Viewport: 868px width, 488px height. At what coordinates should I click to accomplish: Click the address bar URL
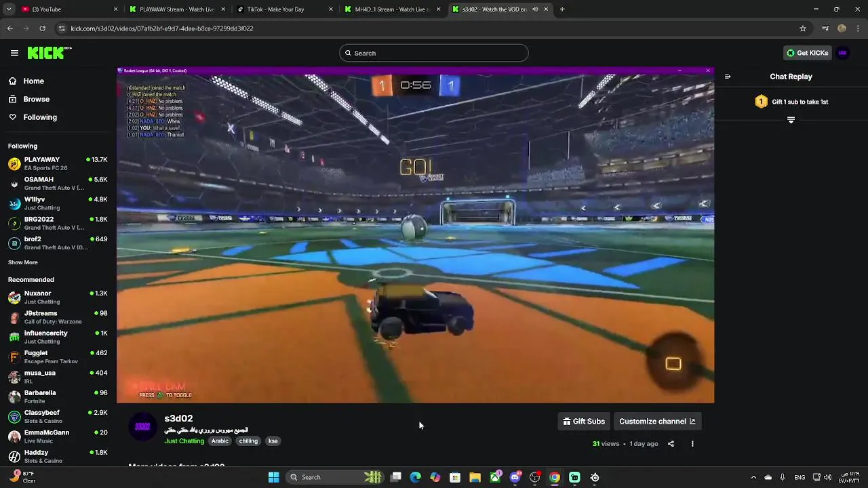pos(162,28)
